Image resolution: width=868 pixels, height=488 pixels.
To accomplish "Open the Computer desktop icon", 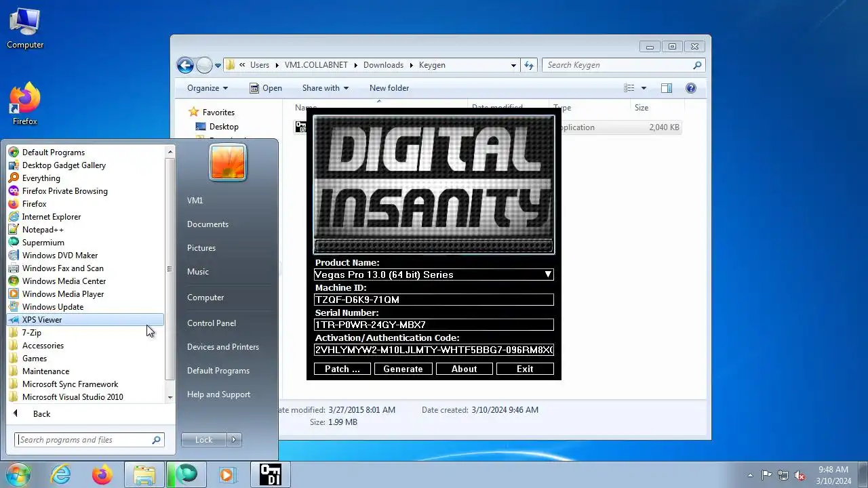I will pyautogui.click(x=25, y=29).
